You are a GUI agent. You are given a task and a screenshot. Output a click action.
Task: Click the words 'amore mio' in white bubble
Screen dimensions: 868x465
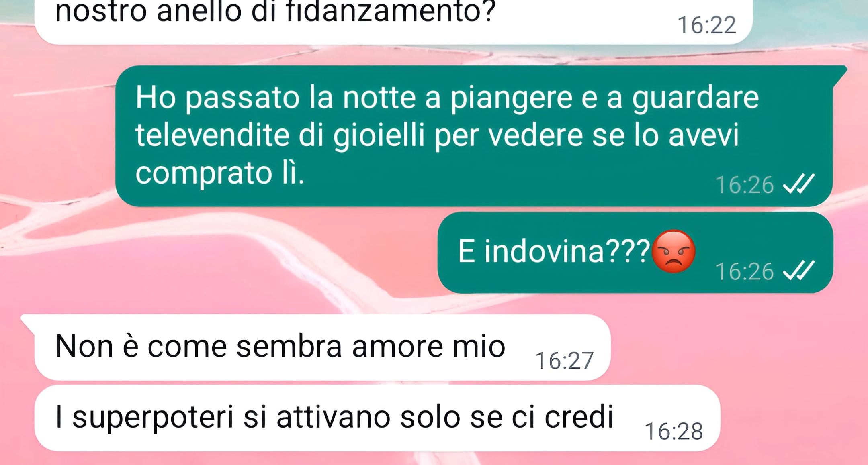428,347
